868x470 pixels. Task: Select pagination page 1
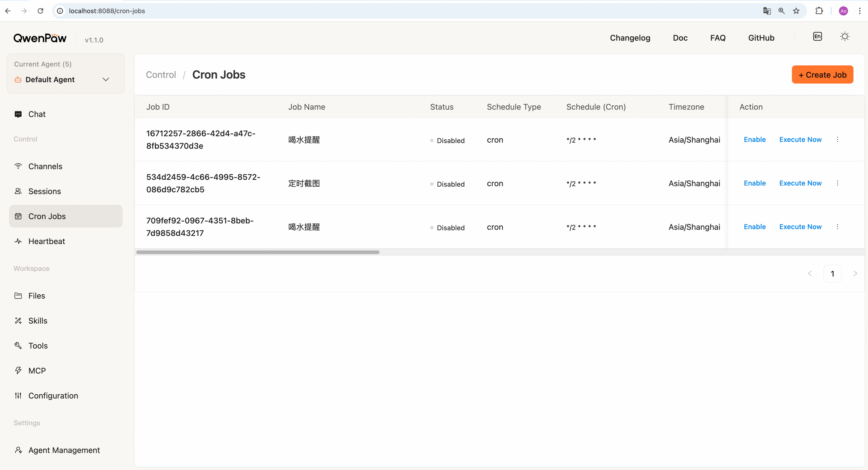click(832, 274)
